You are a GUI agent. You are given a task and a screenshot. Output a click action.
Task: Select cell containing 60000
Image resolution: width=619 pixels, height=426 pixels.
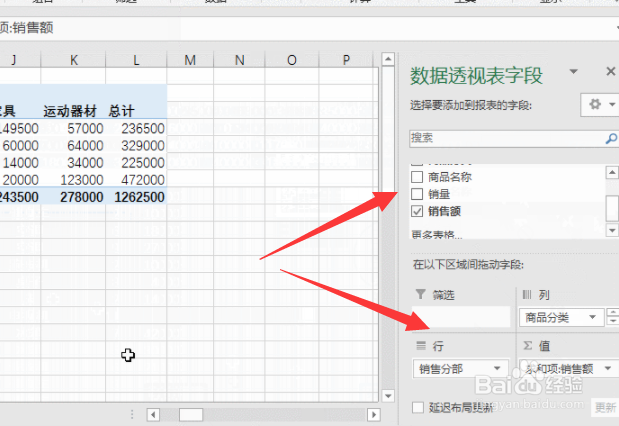tap(20, 146)
